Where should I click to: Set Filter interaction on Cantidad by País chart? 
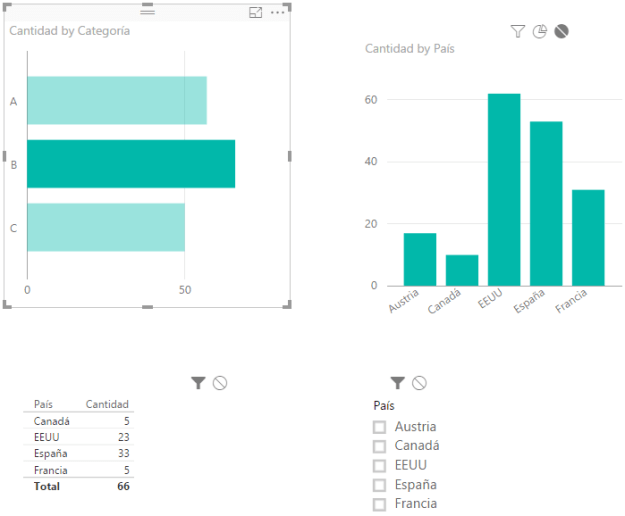(x=517, y=32)
